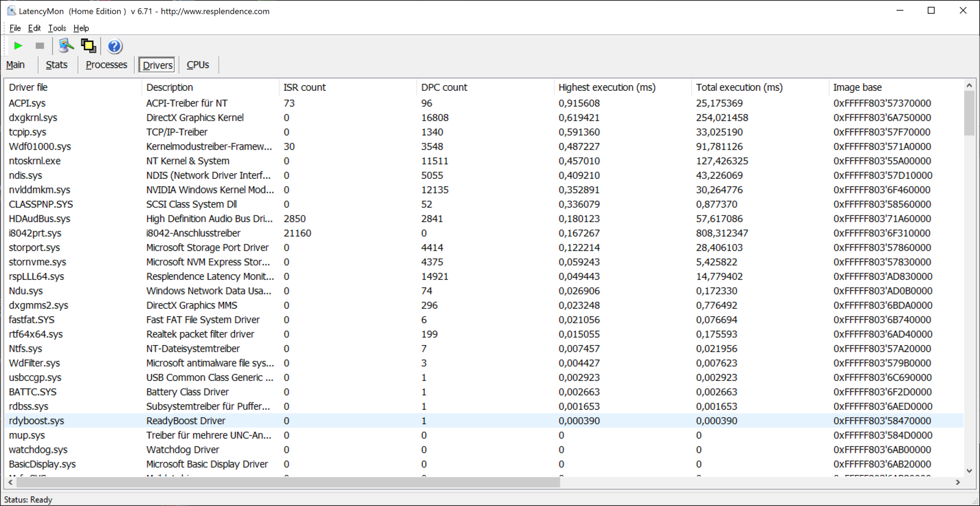Click the LatencyMon app icon in title bar
The height and width of the screenshot is (506, 980).
click(x=11, y=11)
